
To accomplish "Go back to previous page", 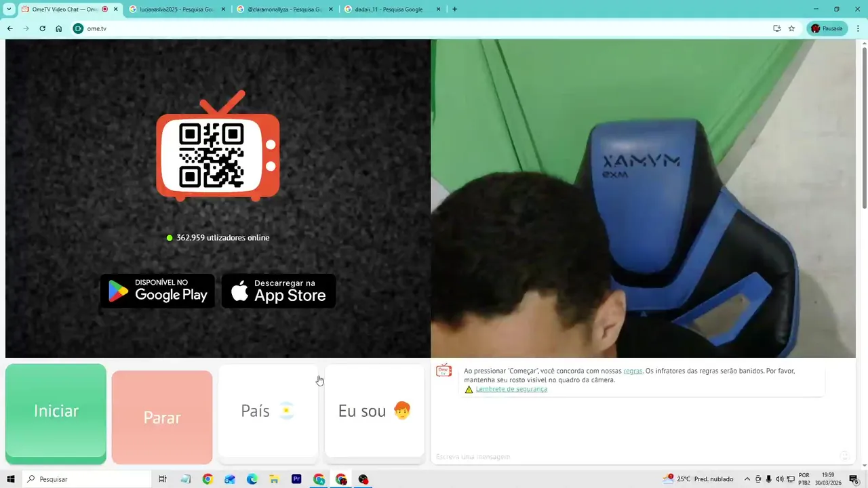I will click(x=9, y=28).
